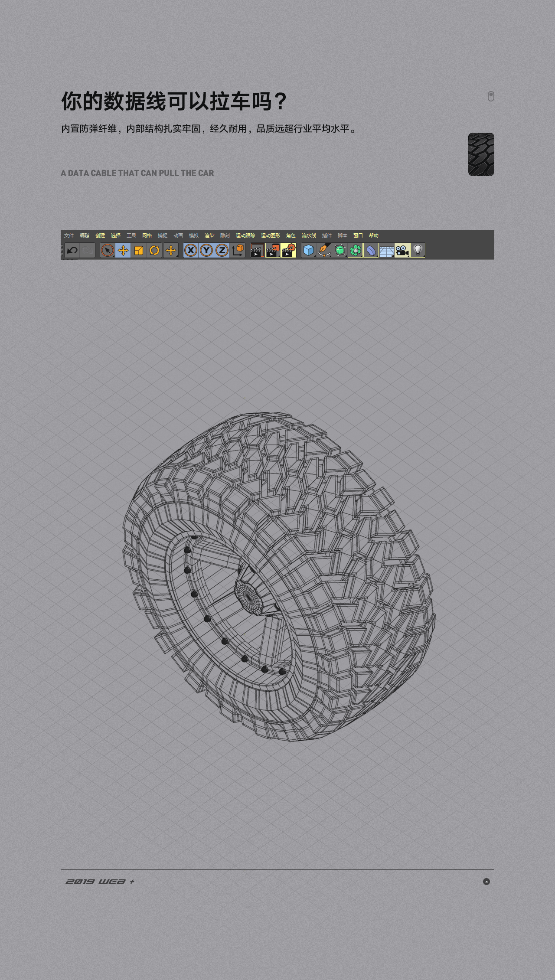Toggle the coordinate system icon
The width and height of the screenshot is (555, 980).
click(238, 251)
